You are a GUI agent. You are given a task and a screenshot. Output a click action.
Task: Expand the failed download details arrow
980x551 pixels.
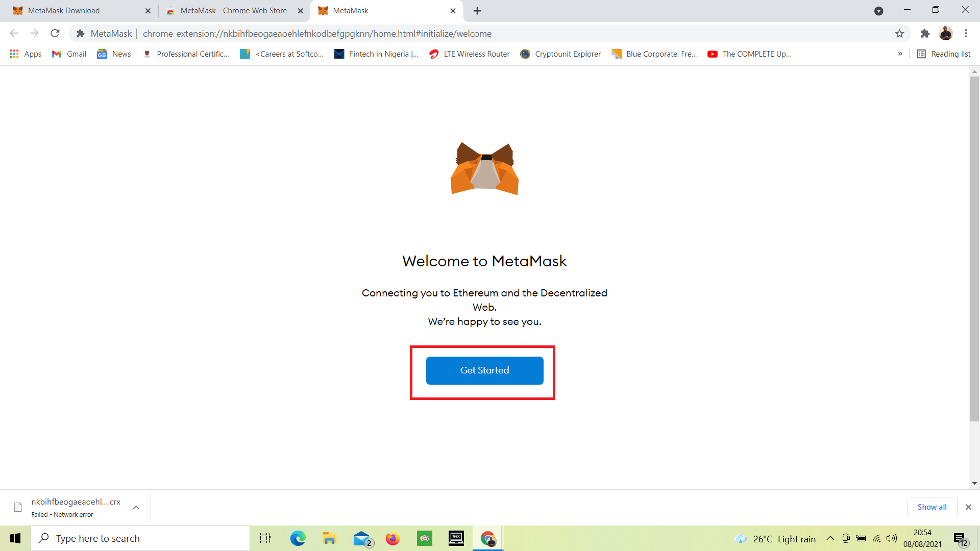[x=135, y=507]
